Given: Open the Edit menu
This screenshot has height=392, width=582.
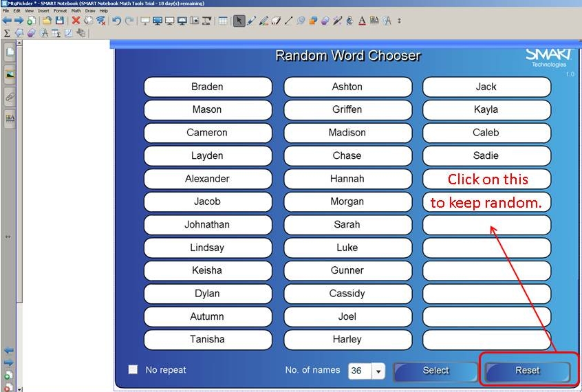Looking at the screenshot, I should pos(17,11).
